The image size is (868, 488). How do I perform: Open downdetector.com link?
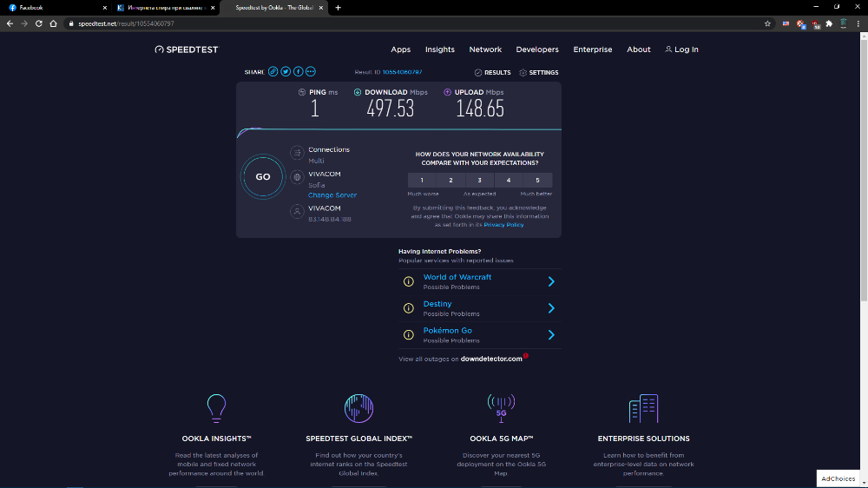(x=491, y=359)
